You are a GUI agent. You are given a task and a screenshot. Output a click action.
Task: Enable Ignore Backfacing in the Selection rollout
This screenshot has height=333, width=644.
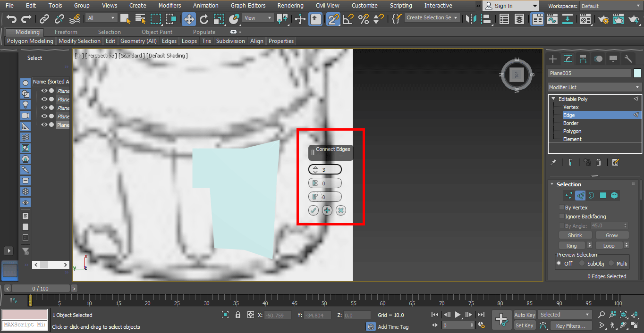click(x=561, y=216)
